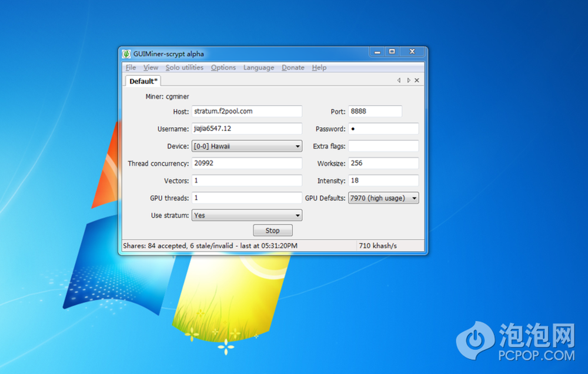Image resolution: width=588 pixels, height=374 pixels.
Task: Click the tab scroll left arrow
Action: point(399,81)
